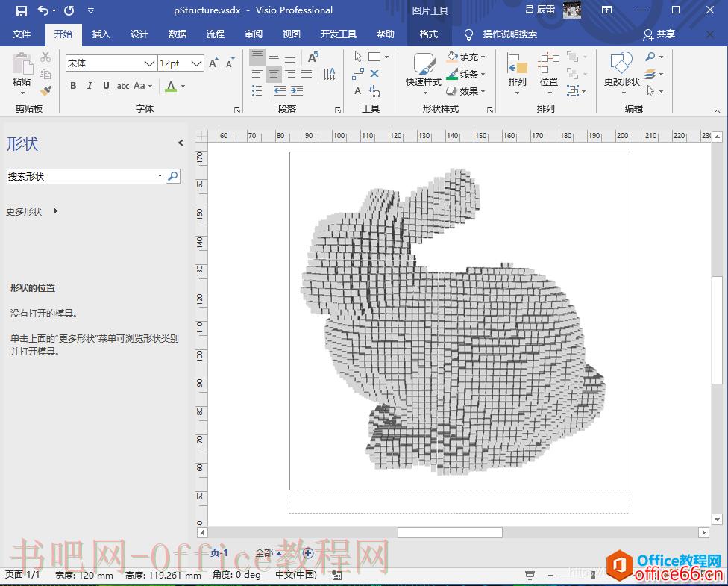Open the 排列 align button menu
The width and height of the screenshot is (728, 586).
click(x=517, y=73)
